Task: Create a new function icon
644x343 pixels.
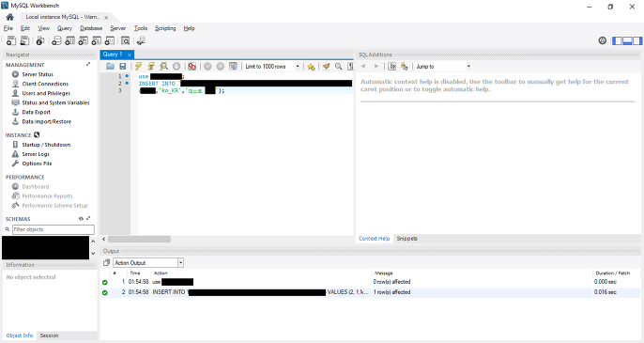Action: pyautogui.click(x=109, y=40)
